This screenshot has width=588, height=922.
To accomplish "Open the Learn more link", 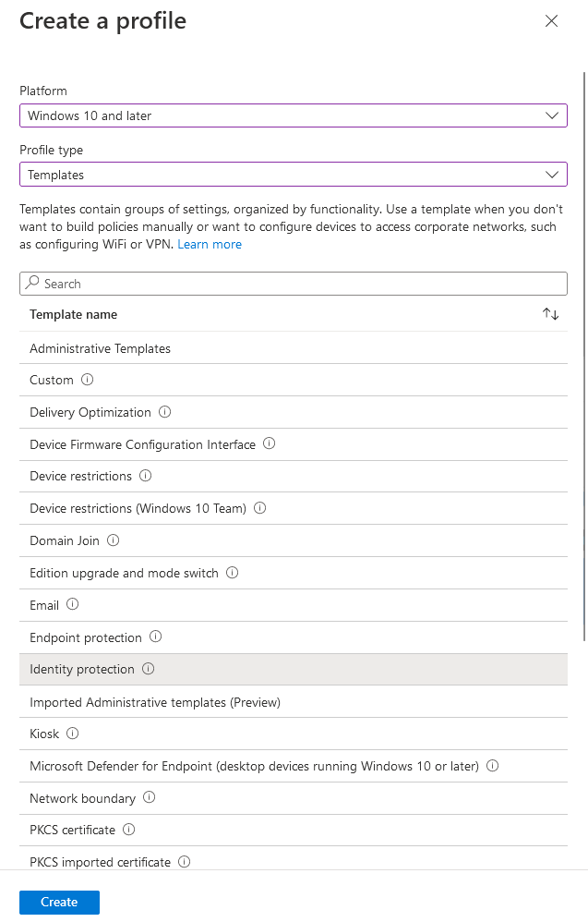I will click(210, 245).
